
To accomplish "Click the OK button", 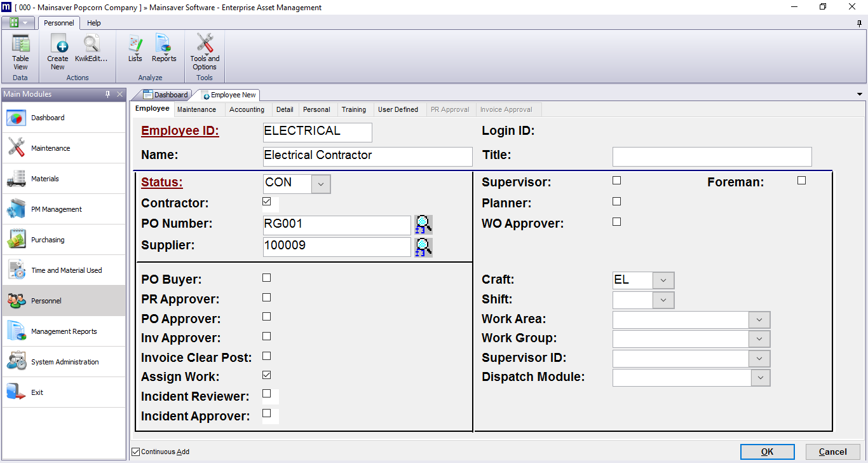I will [x=767, y=452].
